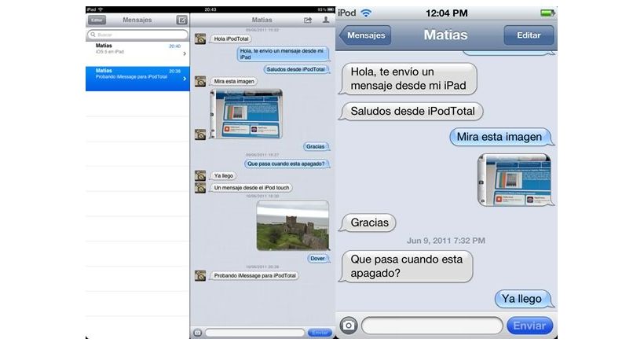
Task: Tap the camera icon on iPod message bar
Action: click(348, 326)
